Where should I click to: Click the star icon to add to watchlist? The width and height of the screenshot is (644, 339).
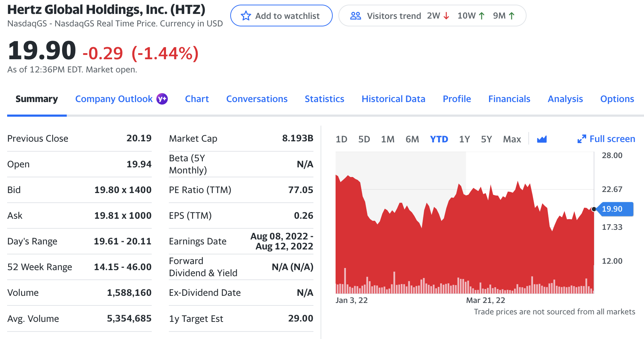246,15
